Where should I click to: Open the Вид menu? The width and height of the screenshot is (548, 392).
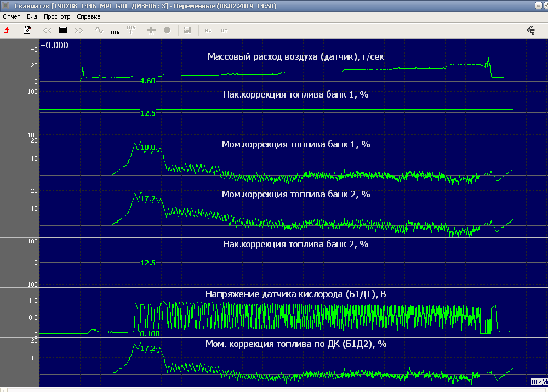[32, 16]
